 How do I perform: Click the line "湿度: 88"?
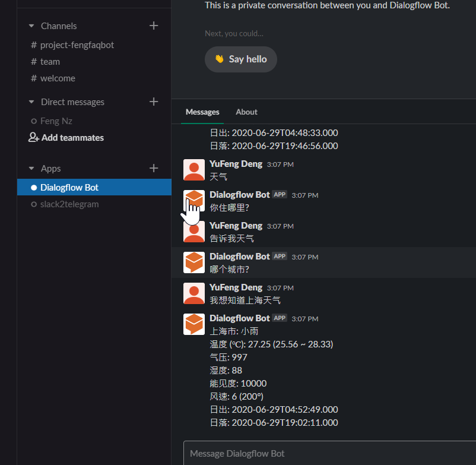pyautogui.click(x=226, y=371)
